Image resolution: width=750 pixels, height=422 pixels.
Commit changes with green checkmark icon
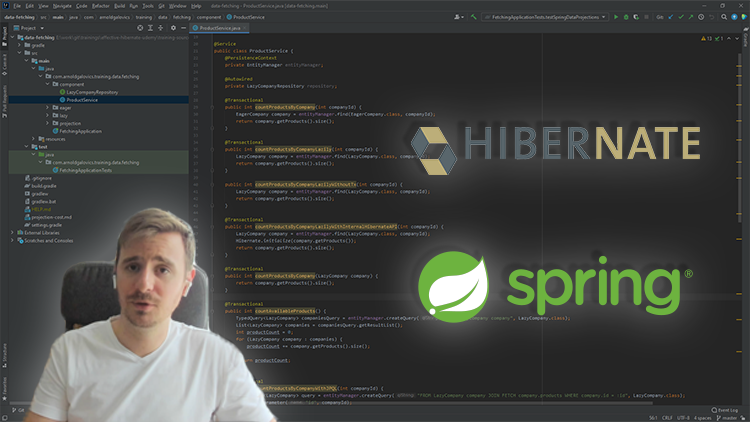(x=681, y=17)
